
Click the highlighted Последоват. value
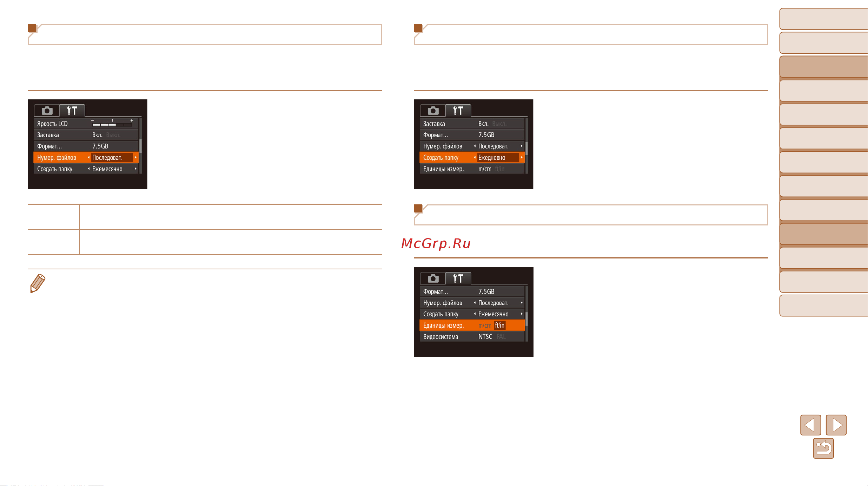point(112,157)
